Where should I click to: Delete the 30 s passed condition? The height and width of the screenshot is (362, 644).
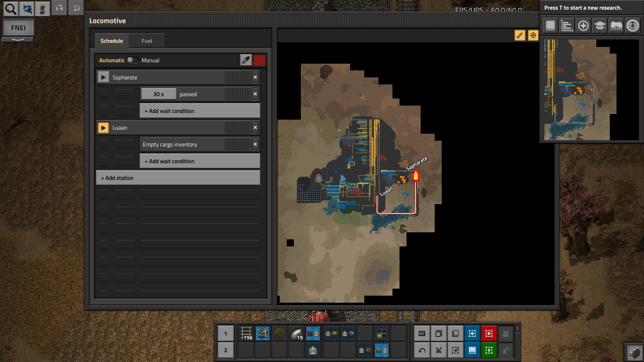tap(255, 94)
